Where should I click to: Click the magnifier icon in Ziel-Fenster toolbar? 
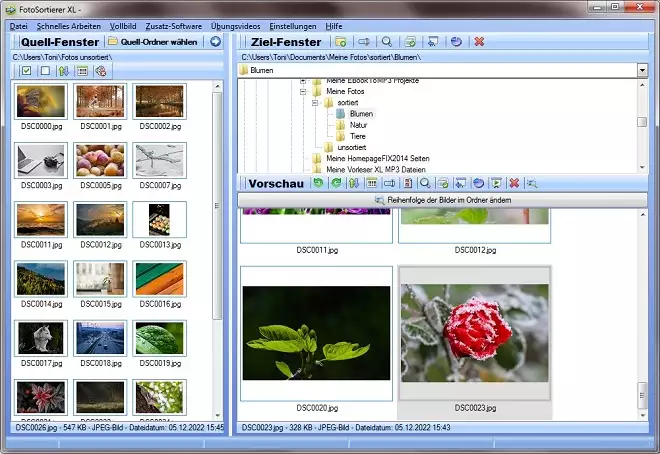point(386,42)
